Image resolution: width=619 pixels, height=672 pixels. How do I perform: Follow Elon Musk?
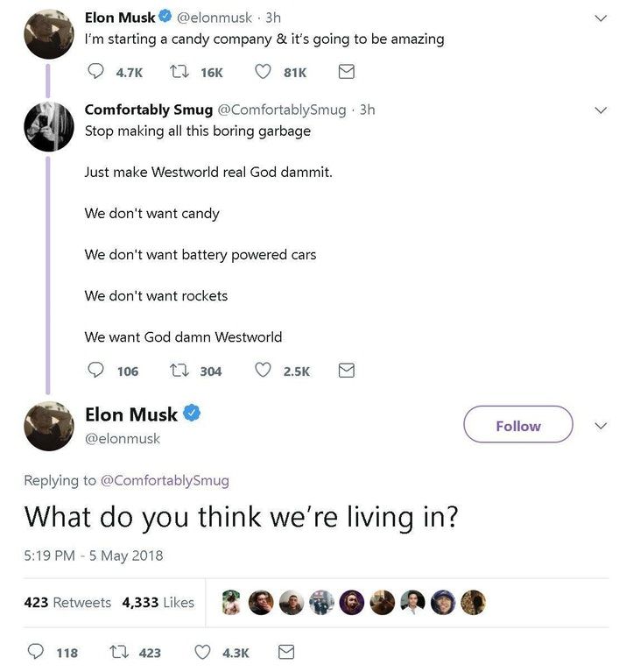point(517,426)
